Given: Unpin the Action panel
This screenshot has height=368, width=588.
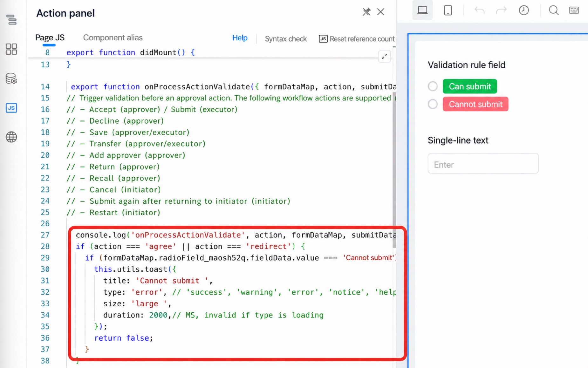Looking at the screenshot, I should click(x=366, y=12).
